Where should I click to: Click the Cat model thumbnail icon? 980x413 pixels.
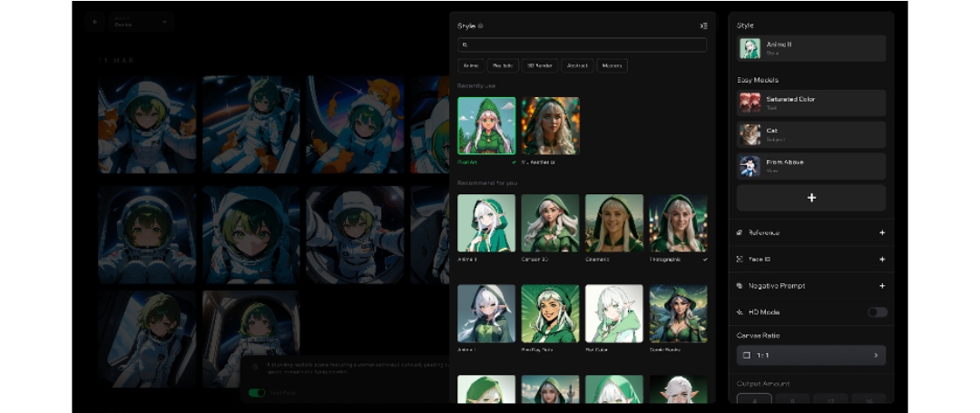point(750,134)
